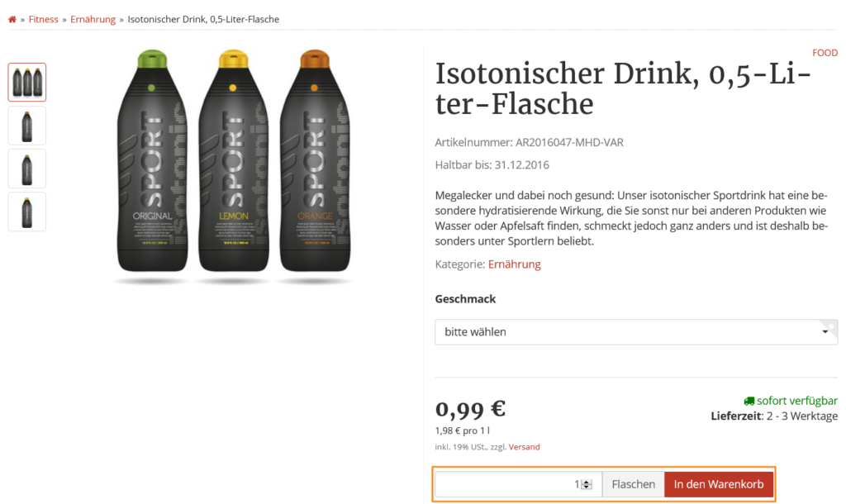Click into the quantity input field
This screenshot has height=504, width=846.
tap(504, 484)
